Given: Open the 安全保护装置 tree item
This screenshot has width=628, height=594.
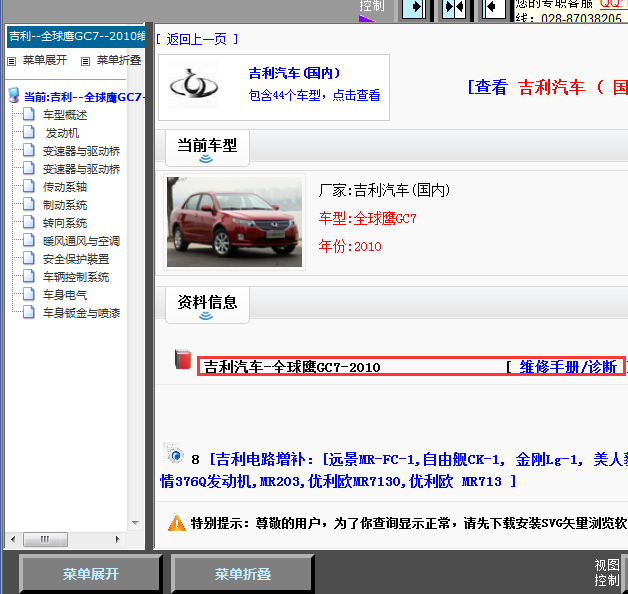Looking at the screenshot, I should [x=76, y=259].
